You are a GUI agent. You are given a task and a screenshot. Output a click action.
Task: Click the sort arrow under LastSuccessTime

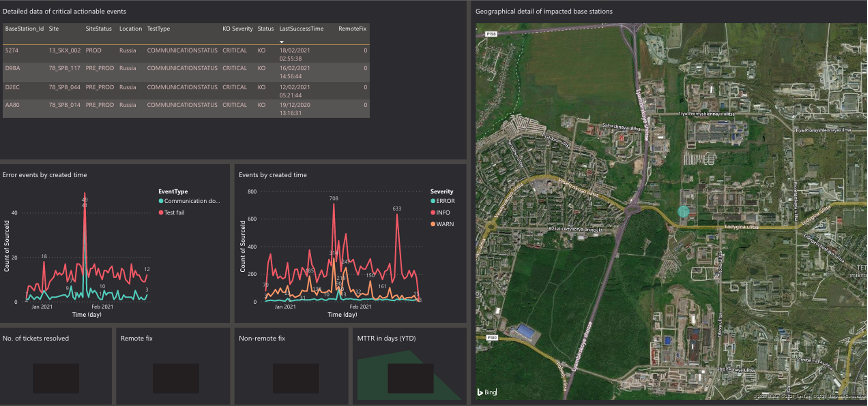click(281, 42)
